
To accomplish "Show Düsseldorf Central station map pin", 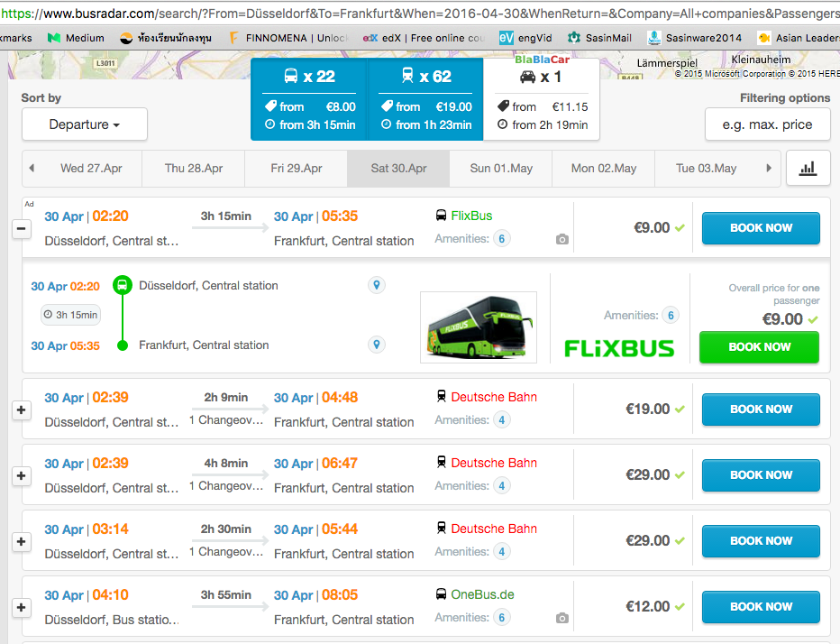I will [x=377, y=285].
